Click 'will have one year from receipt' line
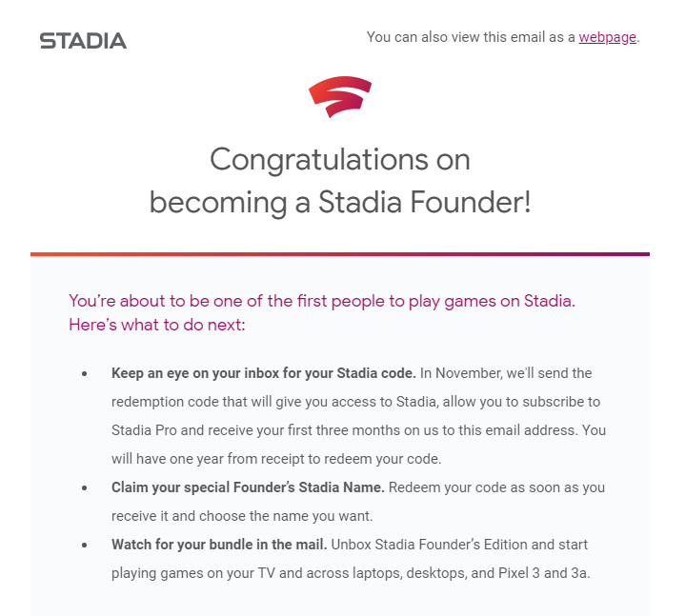686x616 pixels. (276, 459)
